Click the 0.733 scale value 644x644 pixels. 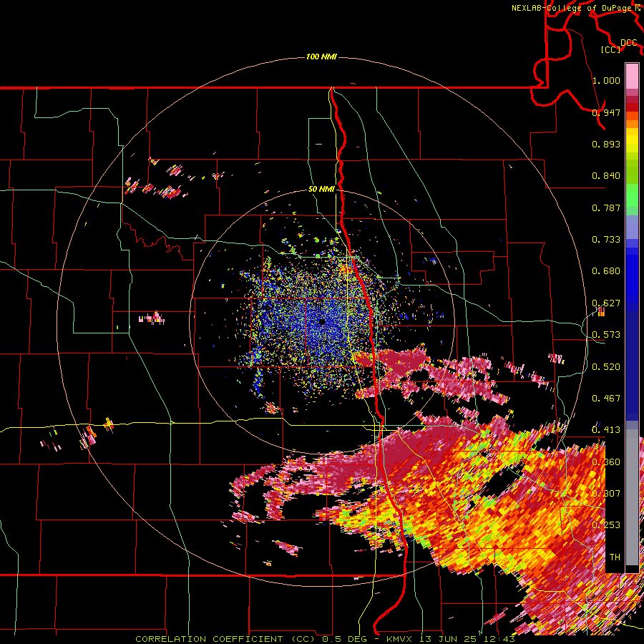[606, 240]
